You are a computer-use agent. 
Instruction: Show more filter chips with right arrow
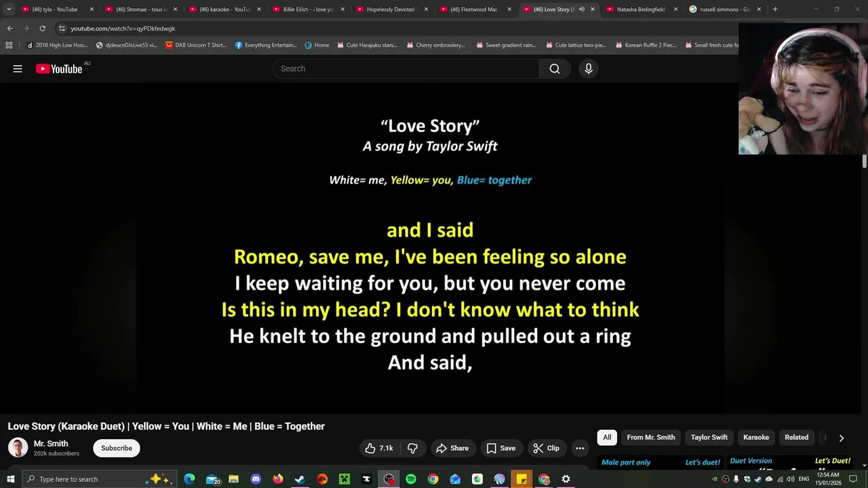(842, 438)
